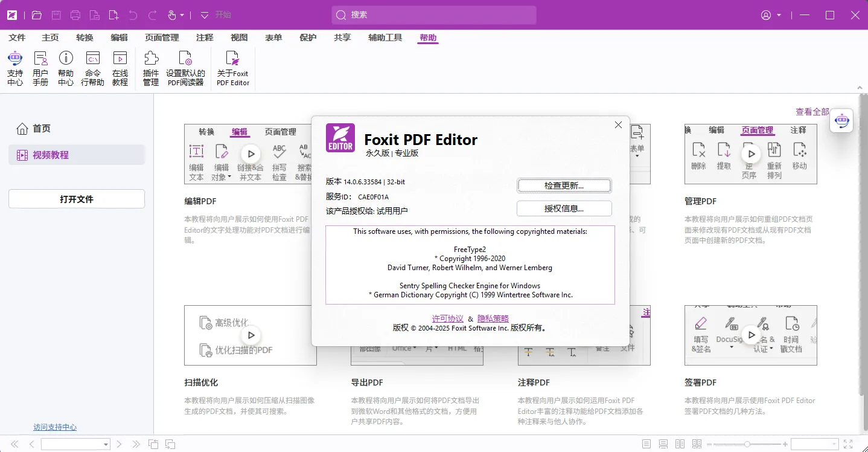Open the page number combo box dropdown
The image size is (868, 452).
(x=106, y=444)
